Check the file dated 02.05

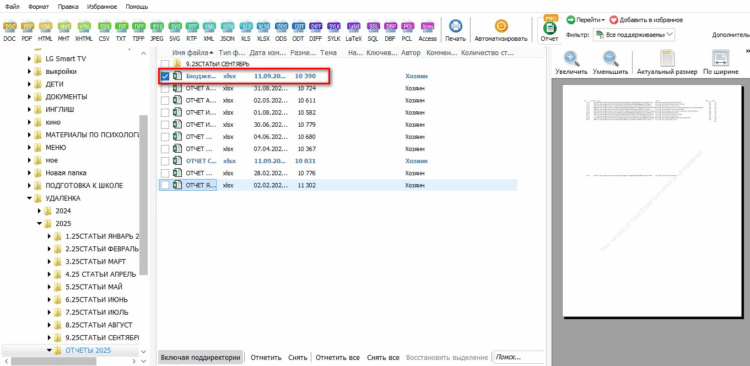pos(165,100)
